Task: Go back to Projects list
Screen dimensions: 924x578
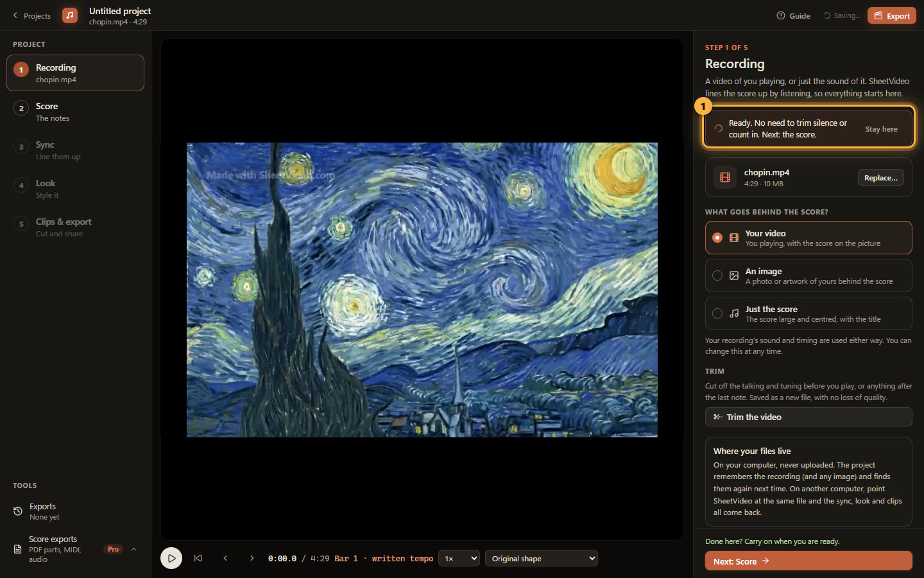Action: point(31,15)
